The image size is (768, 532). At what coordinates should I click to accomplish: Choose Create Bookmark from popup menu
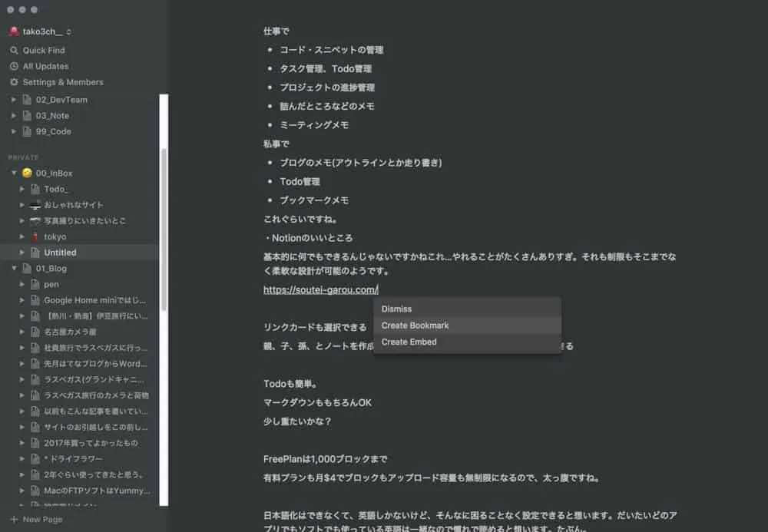click(x=415, y=325)
